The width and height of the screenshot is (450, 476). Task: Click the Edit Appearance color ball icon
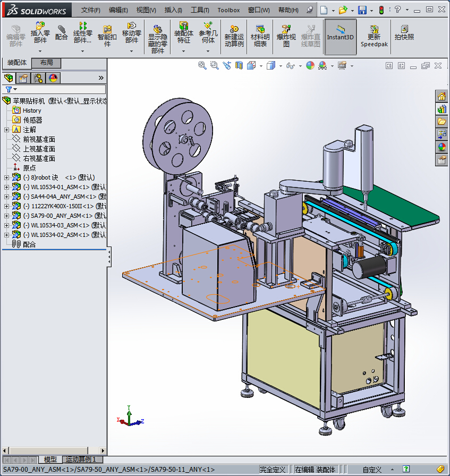[x=310, y=65]
